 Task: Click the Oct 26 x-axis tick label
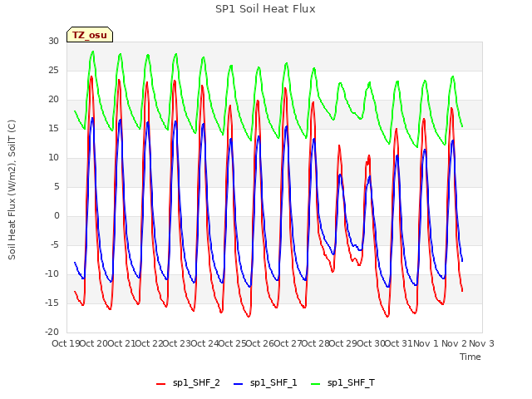[x=260, y=343]
